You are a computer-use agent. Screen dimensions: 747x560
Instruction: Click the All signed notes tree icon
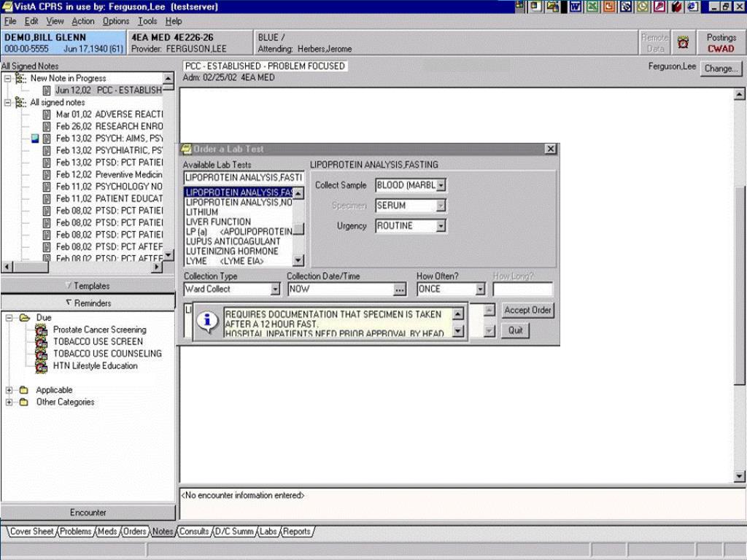click(x=20, y=102)
